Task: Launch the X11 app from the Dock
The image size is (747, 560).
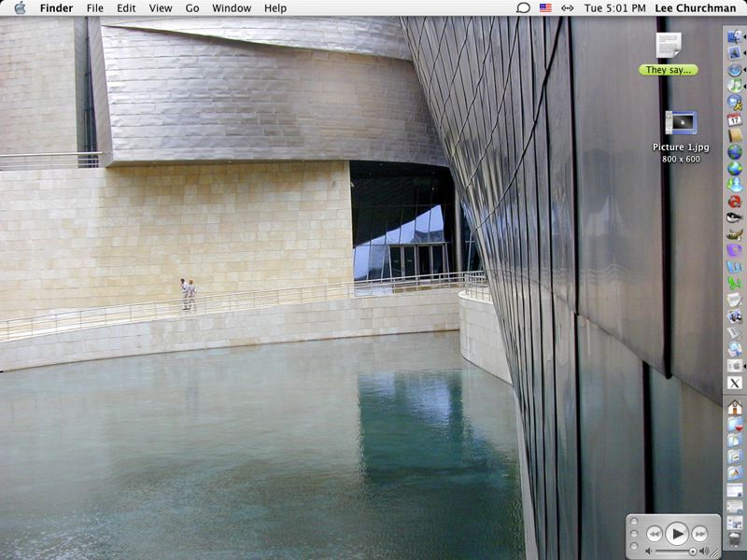Action: (735, 383)
